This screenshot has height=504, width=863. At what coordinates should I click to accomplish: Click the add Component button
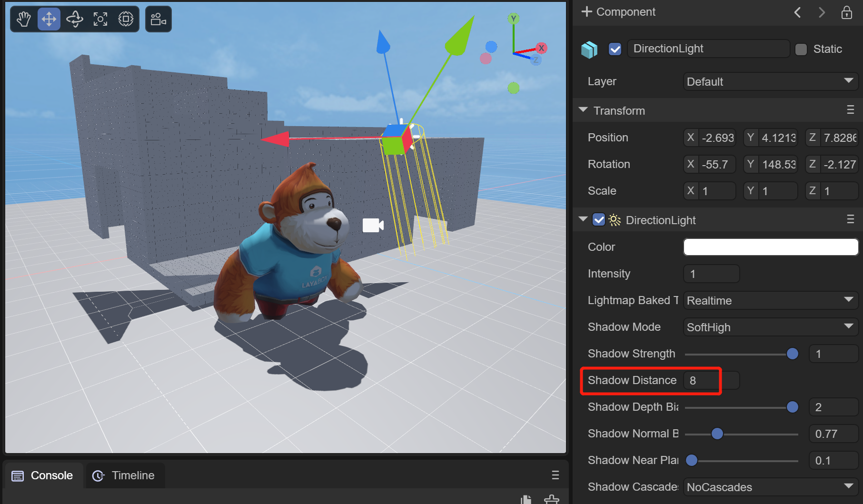618,12
